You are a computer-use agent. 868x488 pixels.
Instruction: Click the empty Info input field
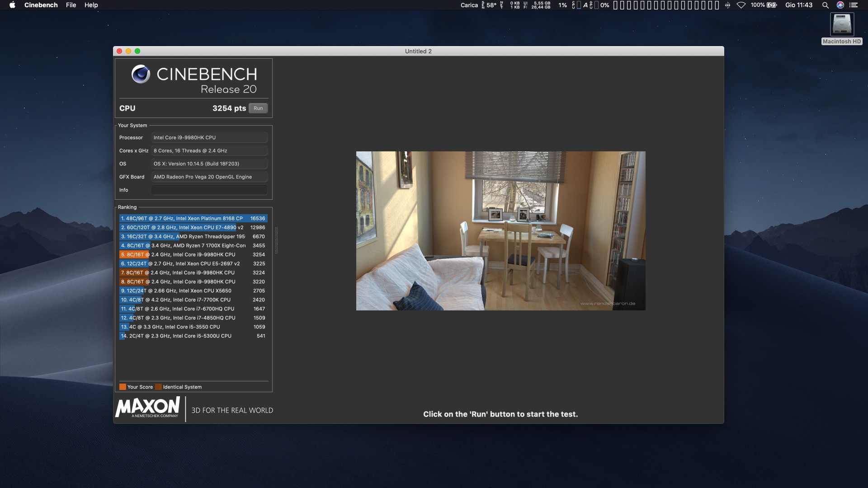[209, 190]
